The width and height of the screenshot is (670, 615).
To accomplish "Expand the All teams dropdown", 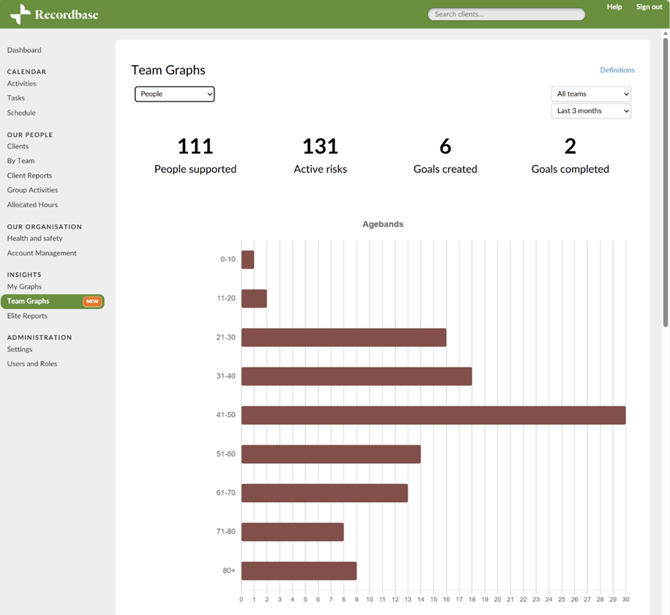I will 591,94.
